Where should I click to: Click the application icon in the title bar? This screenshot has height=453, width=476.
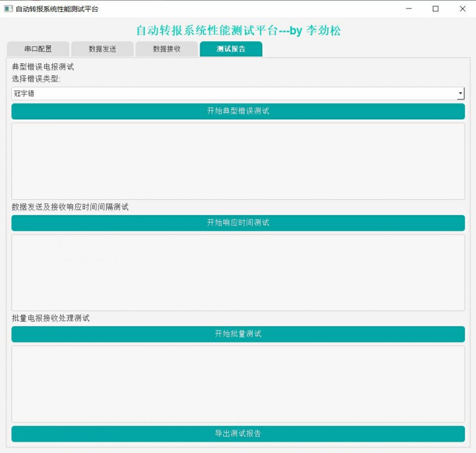[8, 8]
